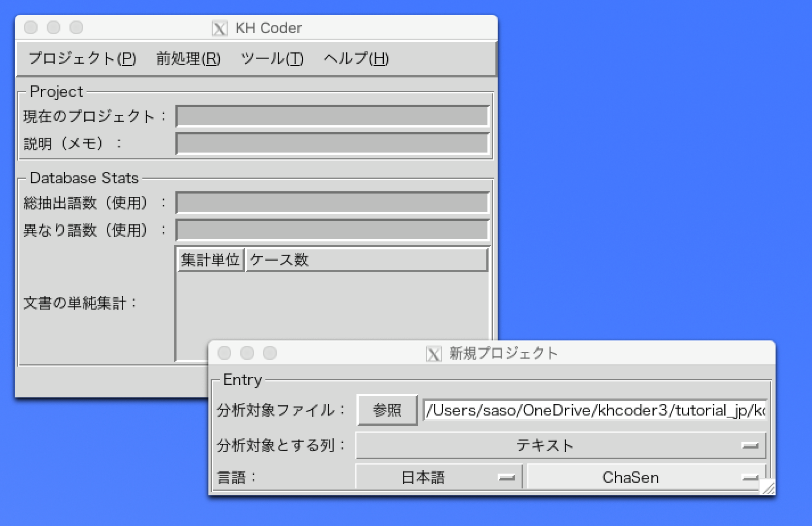This screenshot has height=526, width=812.
Task: Open the ツール(T) menu
Action: (272, 59)
